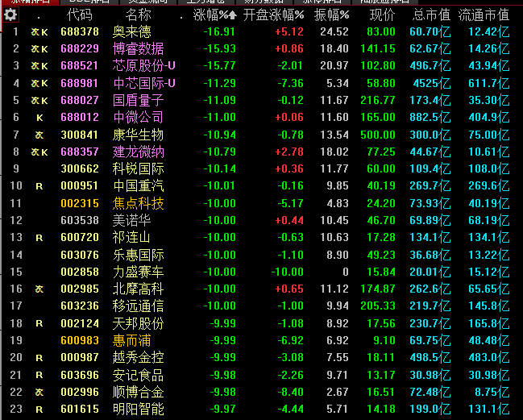Click stock code 600983
523x420 pixels.
[80, 340]
